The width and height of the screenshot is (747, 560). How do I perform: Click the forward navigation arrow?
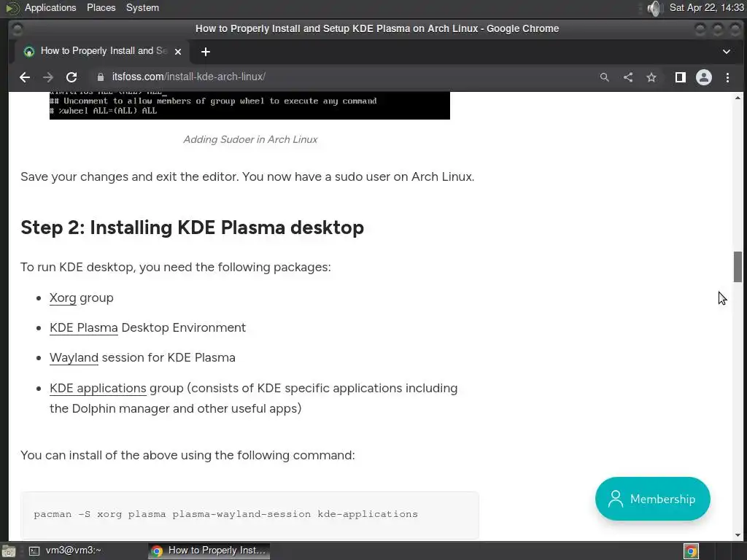pyautogui.click(x=48, y=77)
